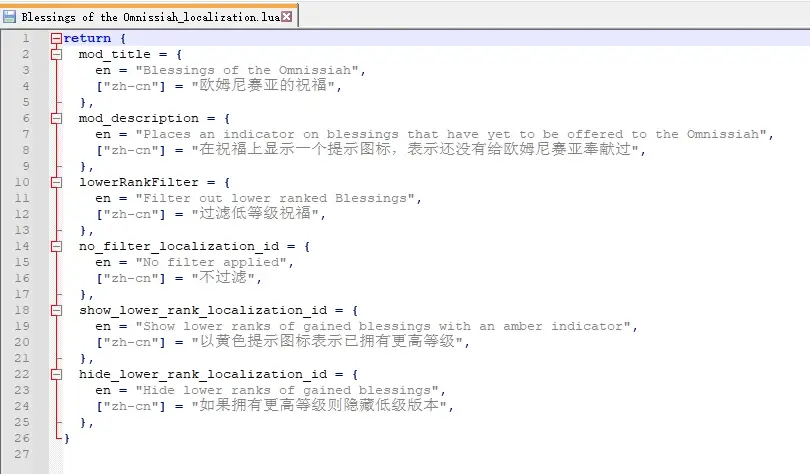Click the Chinese string "如果拥有更高等级则隐藏低级版本"
Image resolution: width=810 pixels, height=474 pixels.
point(319,406)
